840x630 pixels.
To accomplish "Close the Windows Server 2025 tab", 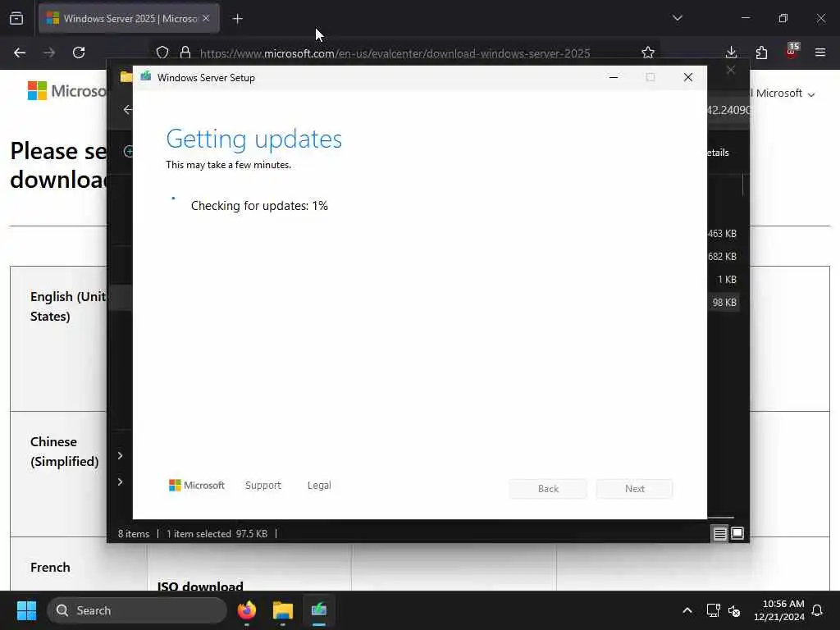I will point(206,18).
